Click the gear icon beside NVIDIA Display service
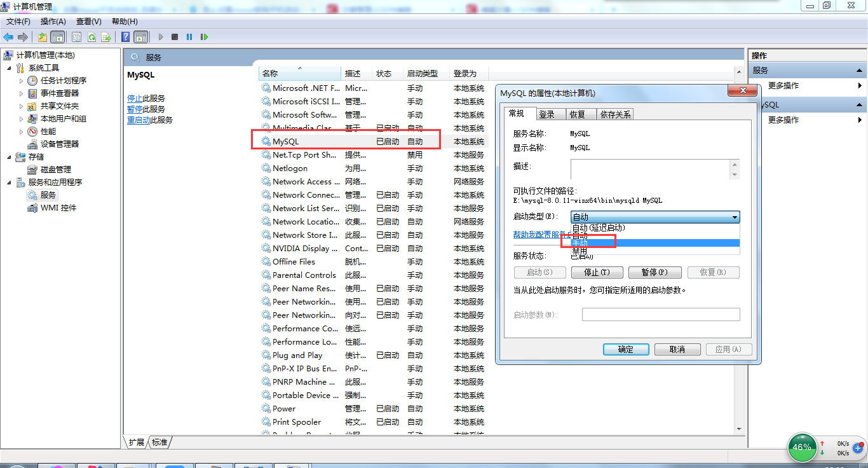The width and height of the screenshot is (868, 468). tap(266, 249)
